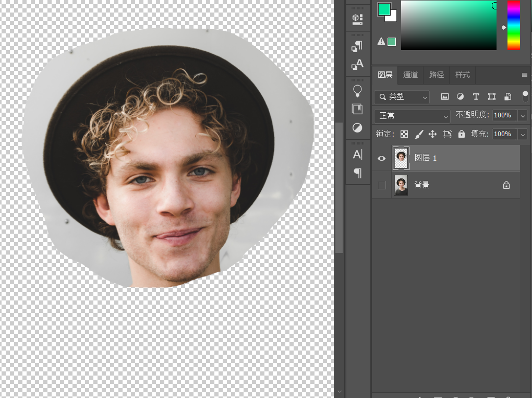Click the background white color swatch
The image size is (532, 398).
(x=393, y=18)
